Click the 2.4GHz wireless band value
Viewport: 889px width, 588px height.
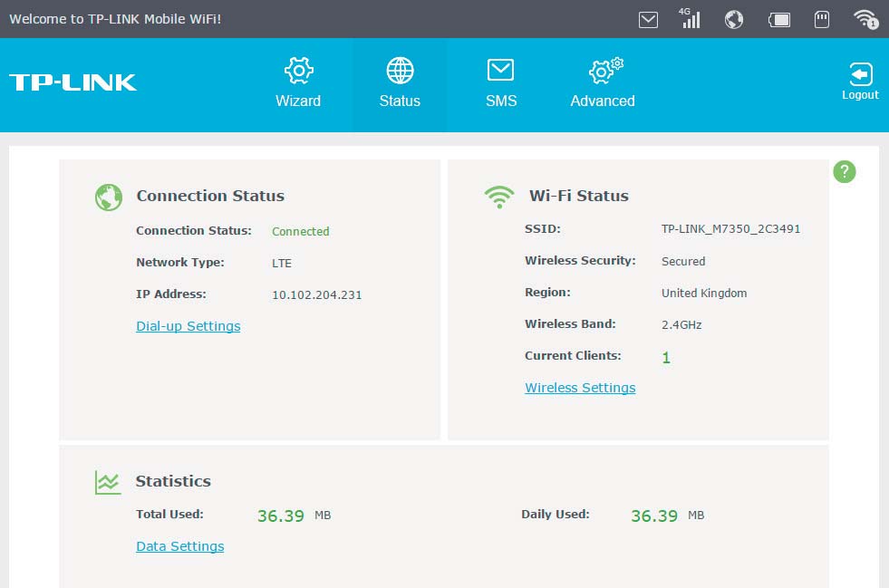click(681, 325)
